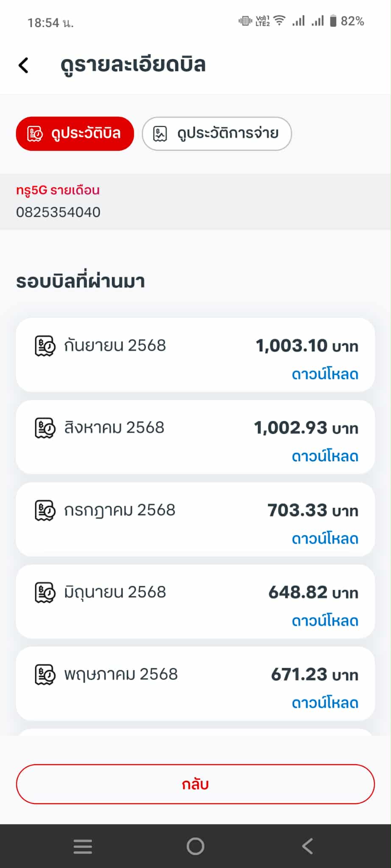Screen dimensions: 391x868
Task: Tap the Android home circle button
Action: 195,846
